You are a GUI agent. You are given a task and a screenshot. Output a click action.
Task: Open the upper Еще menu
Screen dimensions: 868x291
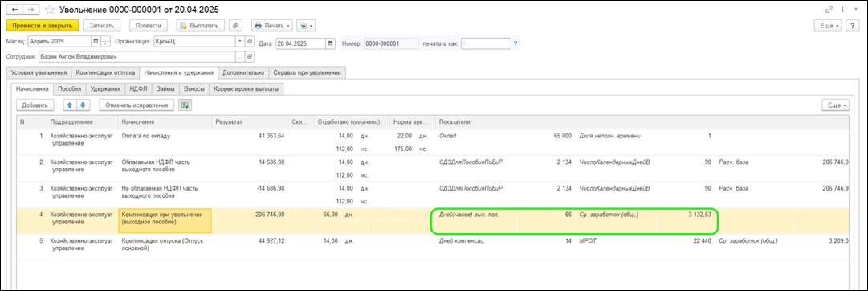pyautogui.click(x=828, y=26)
